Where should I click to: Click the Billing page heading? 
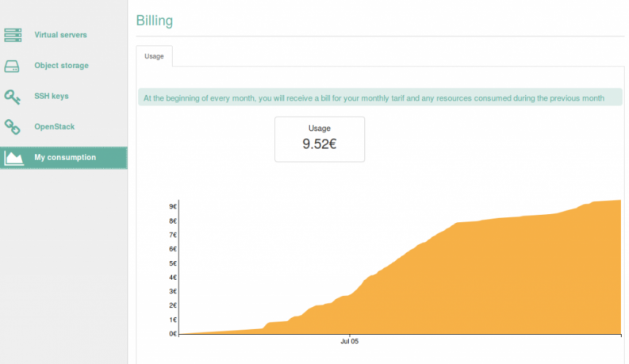[x=155, y=21]
